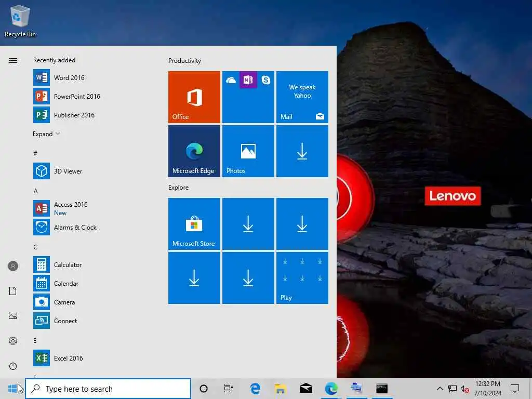This screenshot has width=532, height=399.
Task: Select the Recycle Bin desktop icon
Action: [x=20, y=21]
